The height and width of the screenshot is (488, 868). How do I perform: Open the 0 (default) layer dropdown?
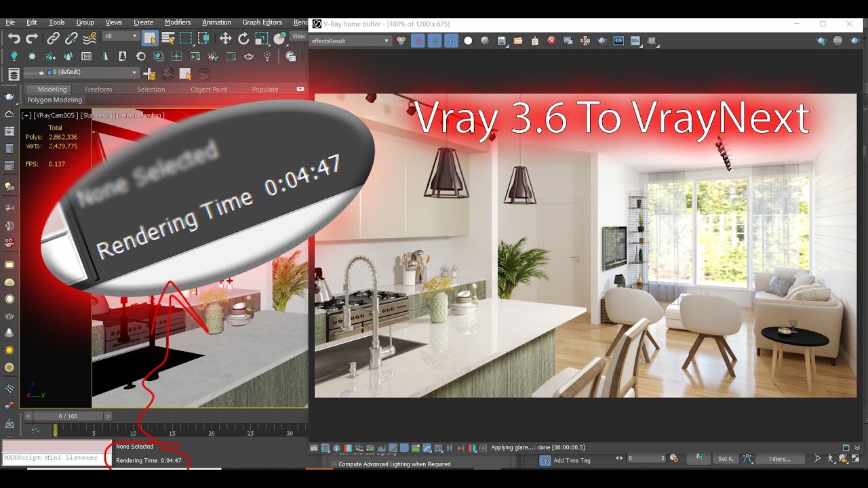click(x=81, y=72)
